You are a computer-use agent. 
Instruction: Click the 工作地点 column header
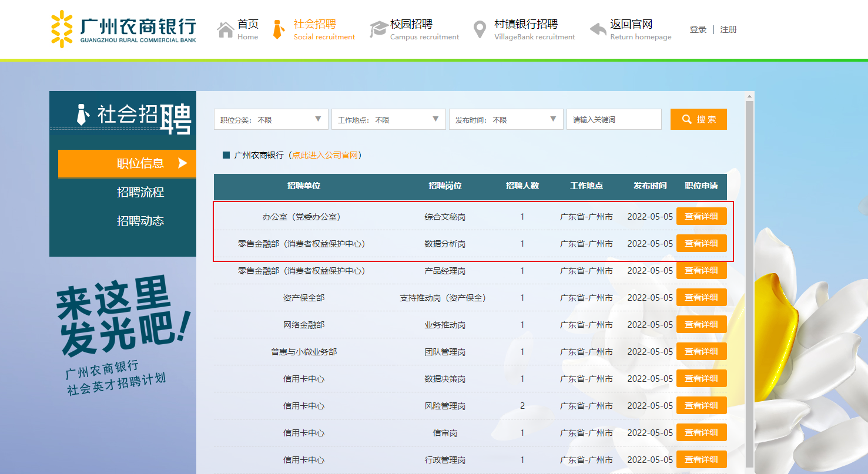[x=587, y=186]
